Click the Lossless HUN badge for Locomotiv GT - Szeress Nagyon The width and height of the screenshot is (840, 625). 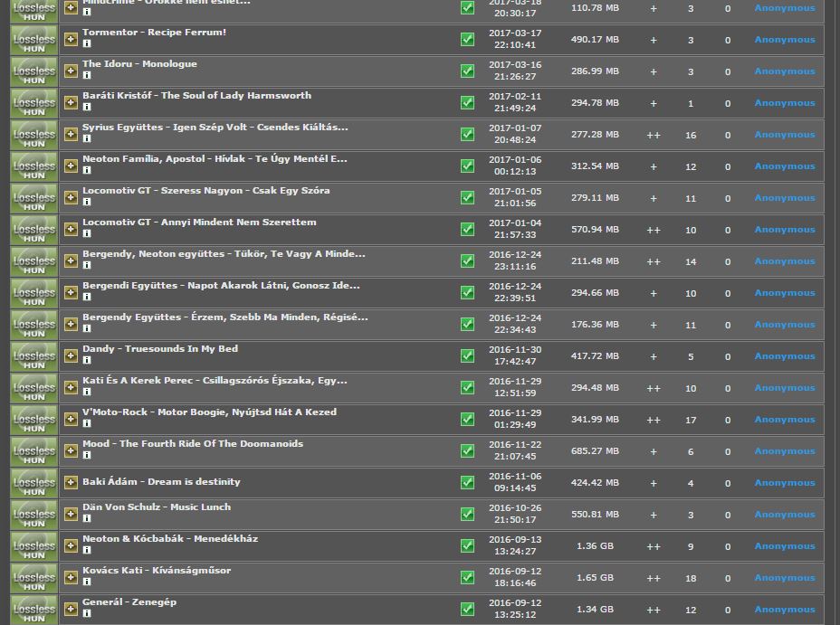34,198
